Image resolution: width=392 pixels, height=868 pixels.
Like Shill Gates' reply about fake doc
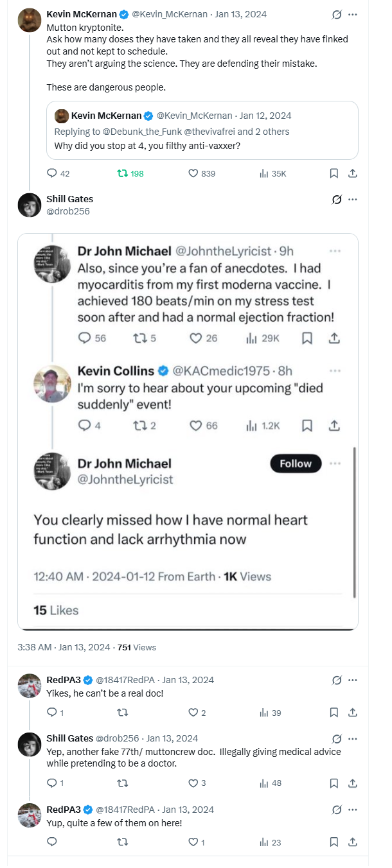pyautogui.click(x=192, y=783)
